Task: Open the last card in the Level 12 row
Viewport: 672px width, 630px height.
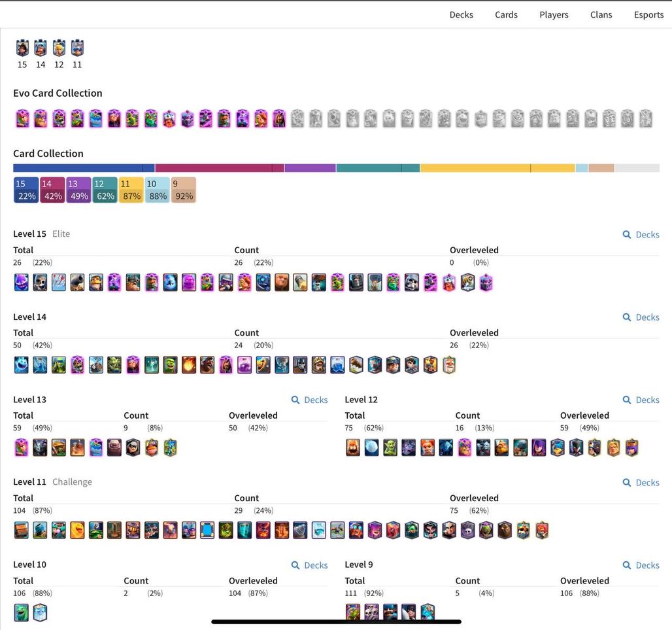Action: click(x=631, y=447)
